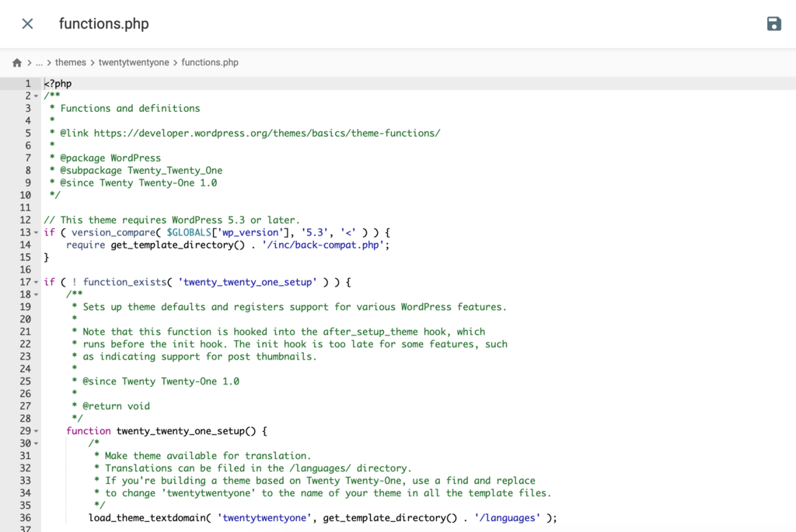Save functions.php with the floppy disk icon
This screenshot has width=796, height=532.
773,24
